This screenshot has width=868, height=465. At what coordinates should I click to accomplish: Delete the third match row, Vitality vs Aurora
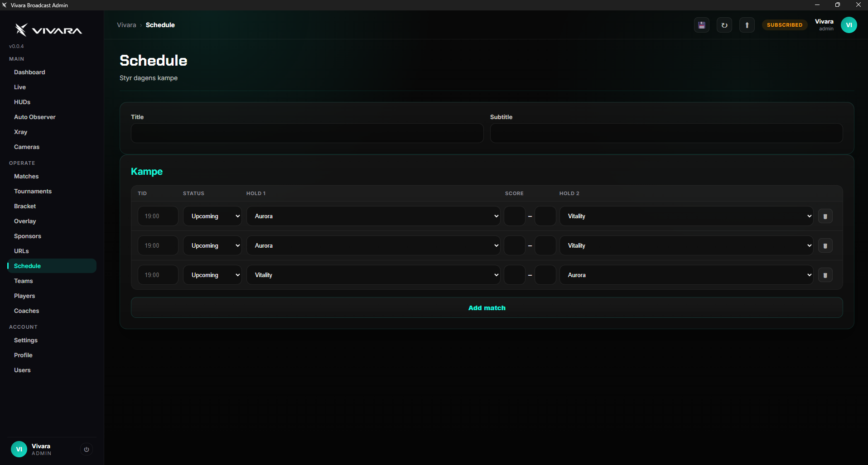pyautogui.click(x=825, y=275)
